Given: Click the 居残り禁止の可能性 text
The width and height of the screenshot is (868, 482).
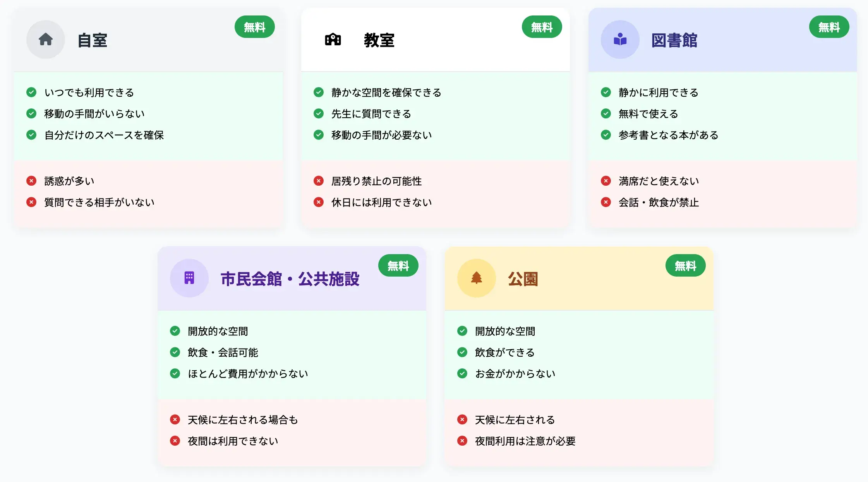Looking at the screenshot, I should (x=377, y=181).
